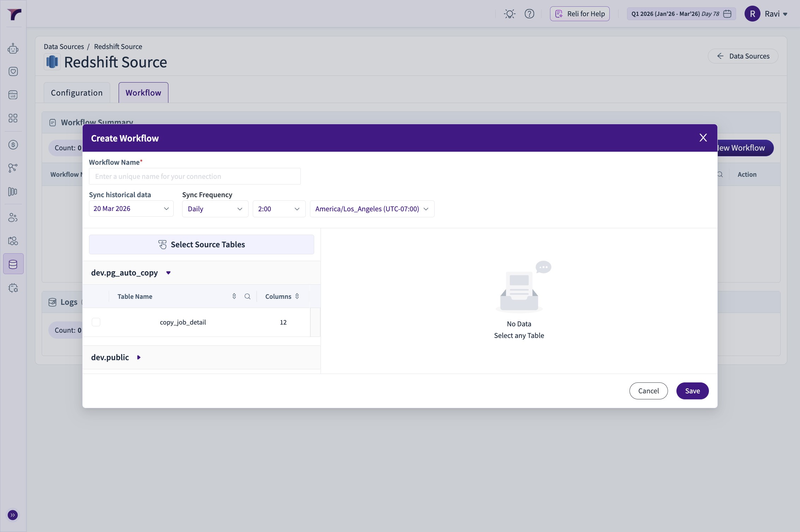Open the America/Los_Angeles timezone dropdown

(372, 209)
